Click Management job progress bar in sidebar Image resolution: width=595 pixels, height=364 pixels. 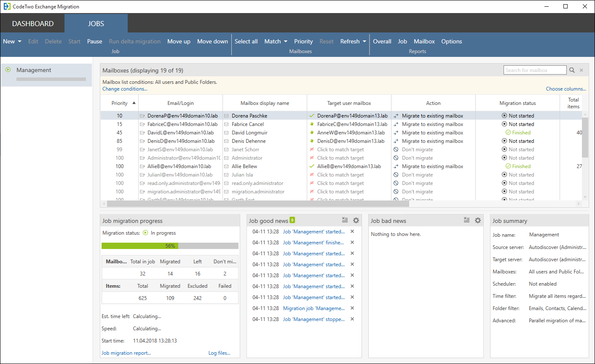click(51, 79)
